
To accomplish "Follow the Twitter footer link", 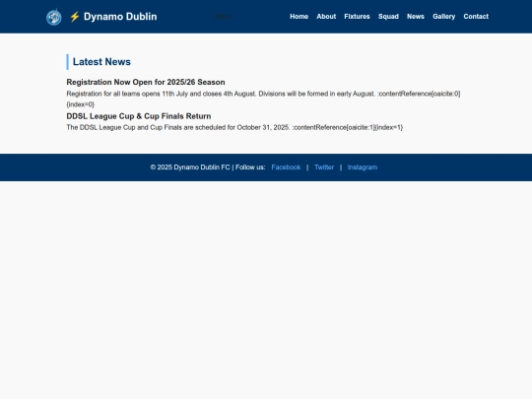I will [x=324, y=167].
